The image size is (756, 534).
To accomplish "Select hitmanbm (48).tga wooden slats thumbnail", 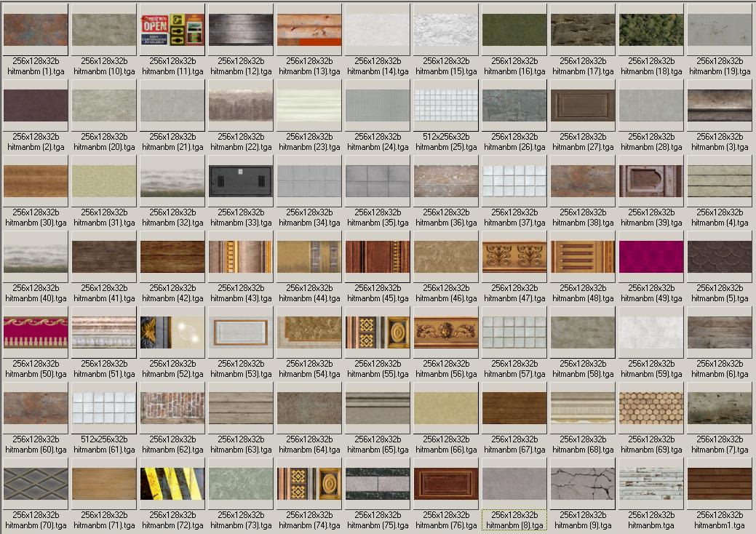I will tap(583, 257).
